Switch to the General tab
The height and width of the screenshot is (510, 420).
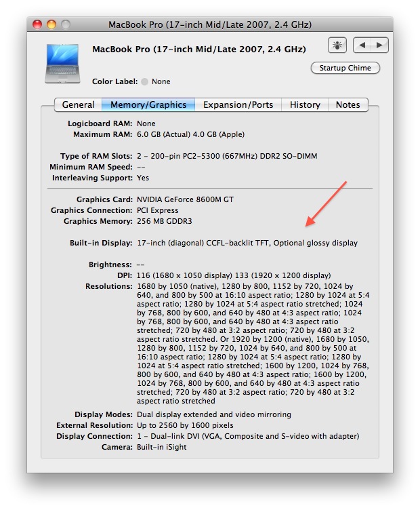click(x=78, y=104)
